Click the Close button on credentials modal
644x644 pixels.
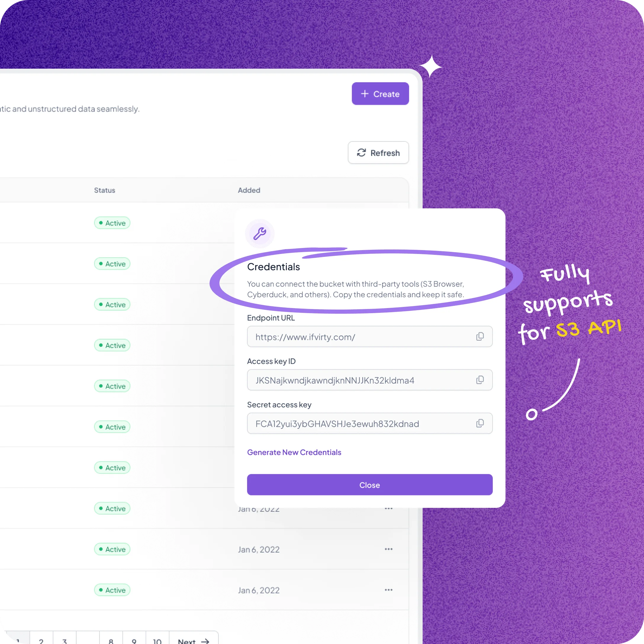(369, 485)
